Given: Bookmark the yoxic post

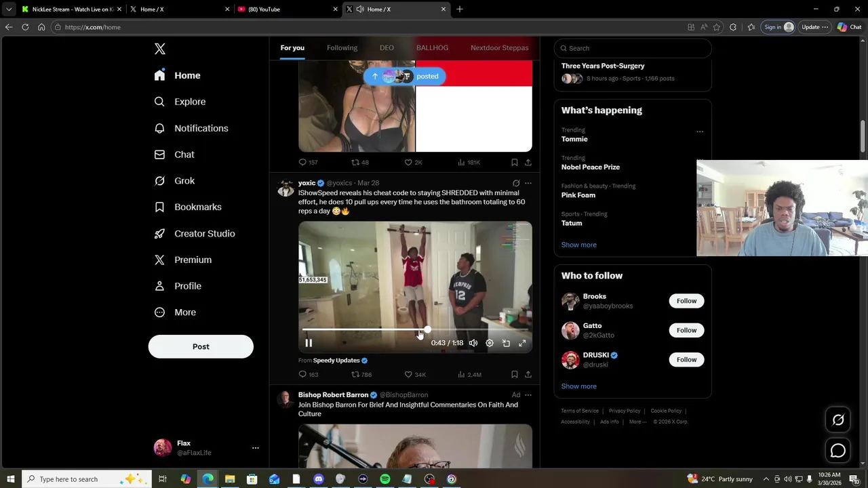Looking at the screenshot, I should [x=515, y=374].
